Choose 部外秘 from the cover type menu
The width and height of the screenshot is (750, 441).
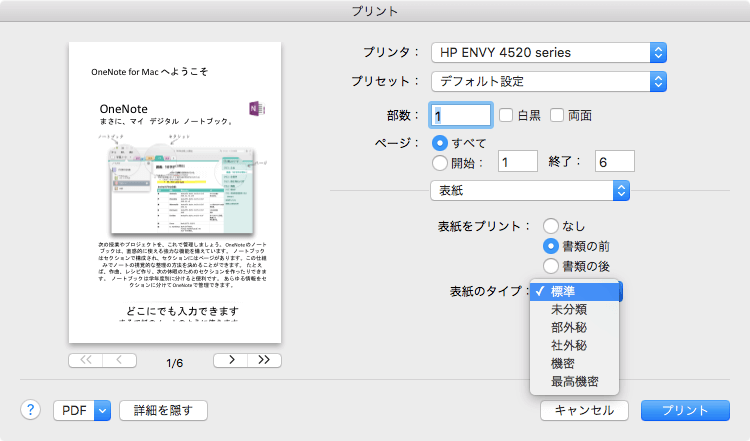[574, 328]
